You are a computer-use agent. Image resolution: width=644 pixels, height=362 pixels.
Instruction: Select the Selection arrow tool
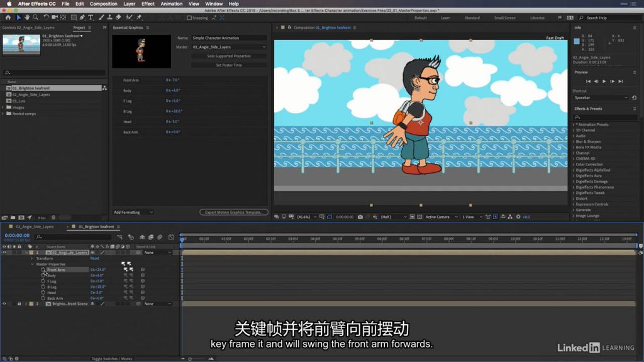(x=18, y=18)
